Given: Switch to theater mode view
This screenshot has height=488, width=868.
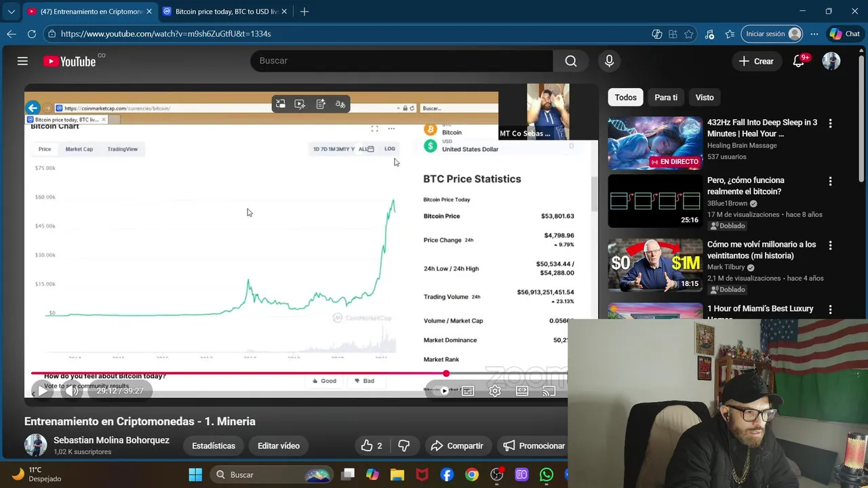Looking at the screenshot, I should pyautogui.click(x=522, y=390).
